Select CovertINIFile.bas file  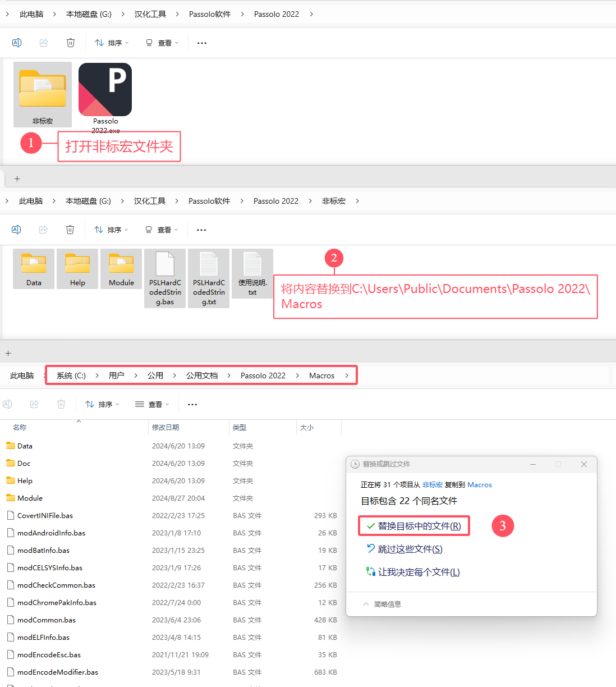(172, 515)
